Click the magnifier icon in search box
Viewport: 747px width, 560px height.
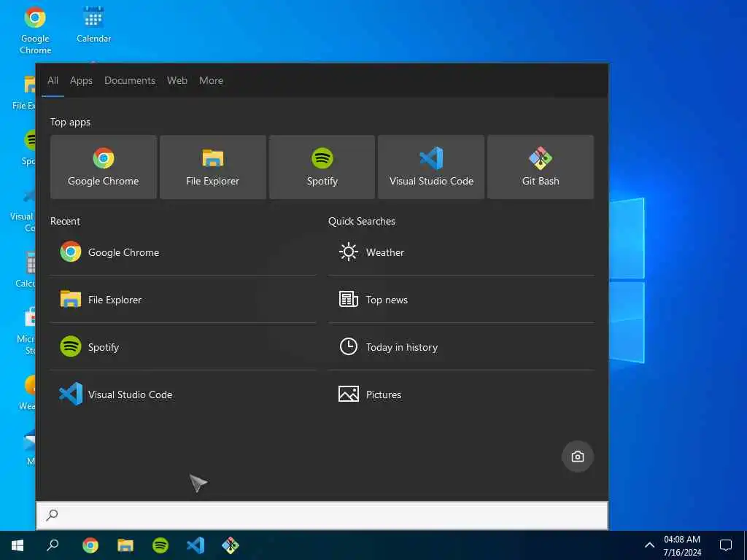click(x=52, y=515)
